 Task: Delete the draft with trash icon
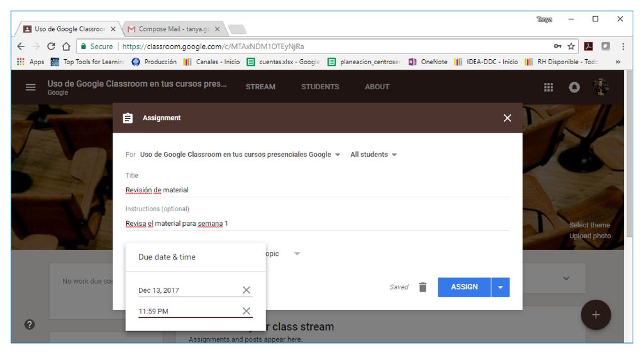pyautogui.click(x=423, y=287)
